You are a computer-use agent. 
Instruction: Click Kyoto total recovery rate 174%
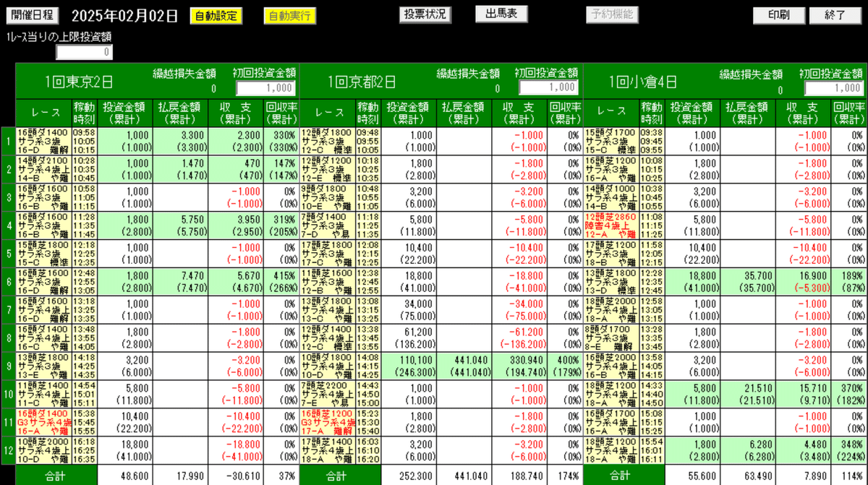pos(565,476)
